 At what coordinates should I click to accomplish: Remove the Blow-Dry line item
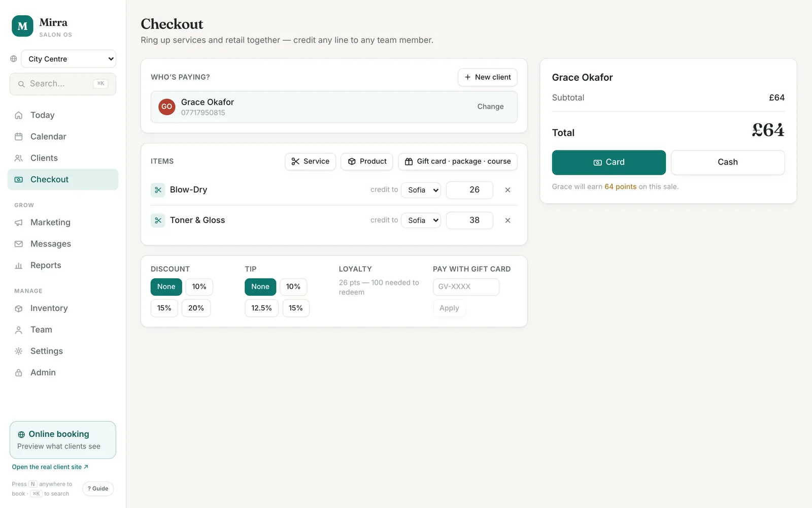(507, 190)
